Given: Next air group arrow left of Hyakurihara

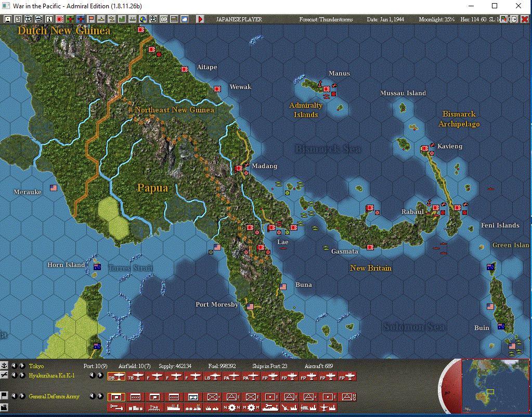Looking at the screenshot, I should (22, 375).
